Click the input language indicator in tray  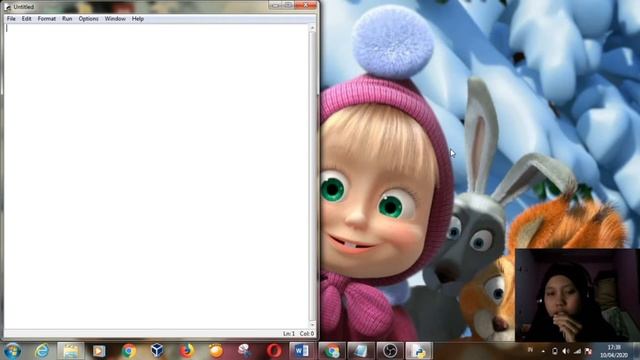(x=530, y=350)
